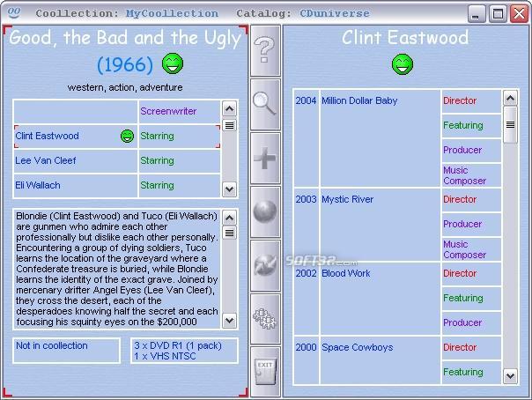Open the gears settings button
The height and width of the screenshot is (400, 532).
[265, 319]
